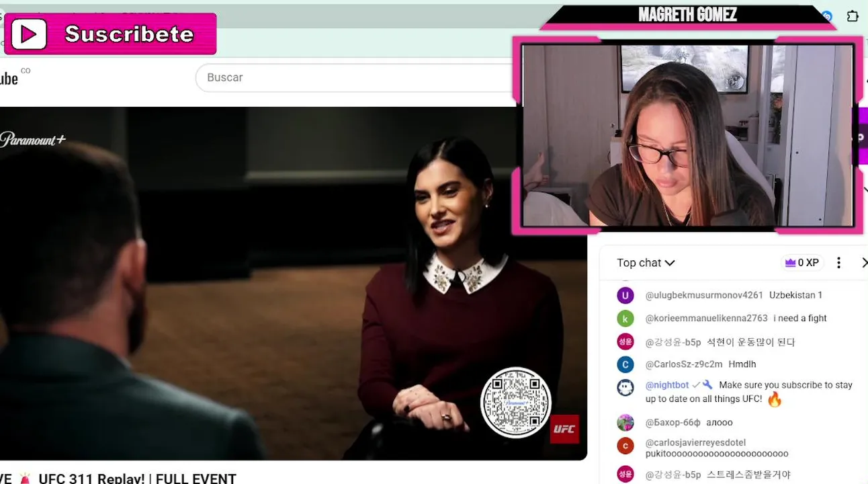
Task: Click the 0 XP crown badge
Action: [x=801, y=263]
